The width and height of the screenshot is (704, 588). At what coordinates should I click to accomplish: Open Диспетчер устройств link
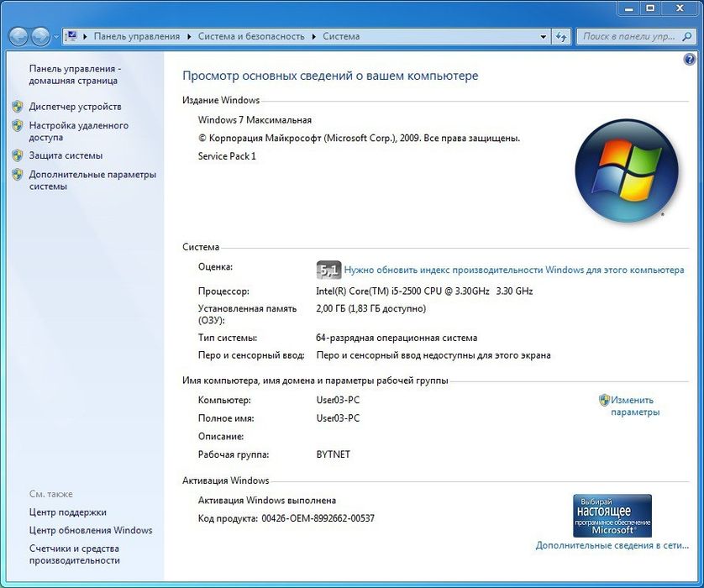coord(75,107)
